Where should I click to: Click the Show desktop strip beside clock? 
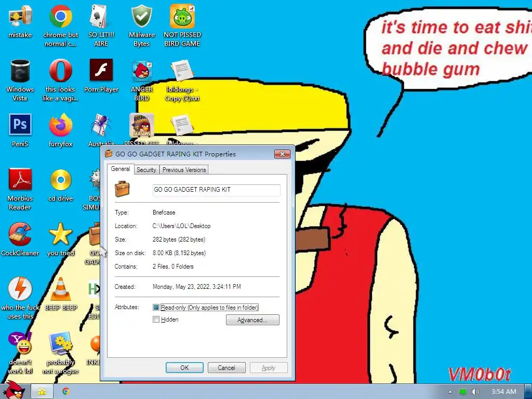[528, 392]
